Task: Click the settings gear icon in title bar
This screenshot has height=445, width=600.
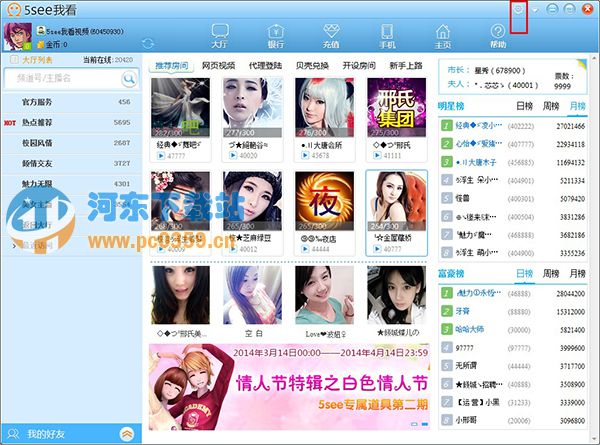Action: [518, 9]
